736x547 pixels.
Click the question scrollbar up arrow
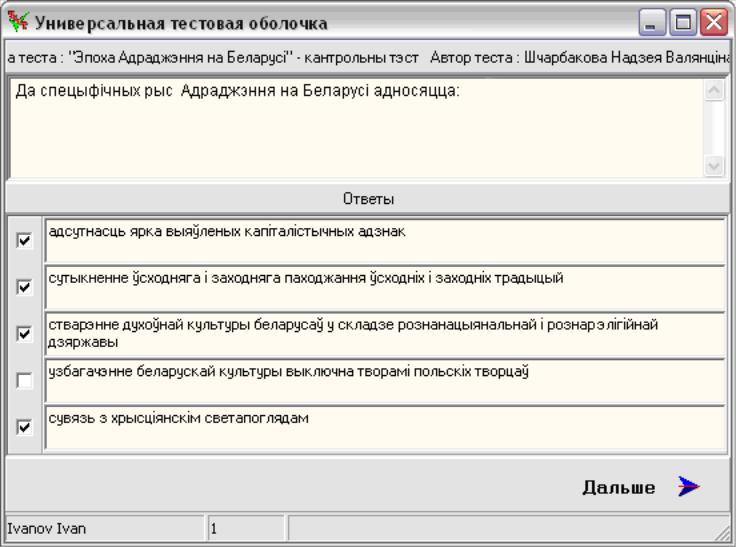tap(714, 90)
